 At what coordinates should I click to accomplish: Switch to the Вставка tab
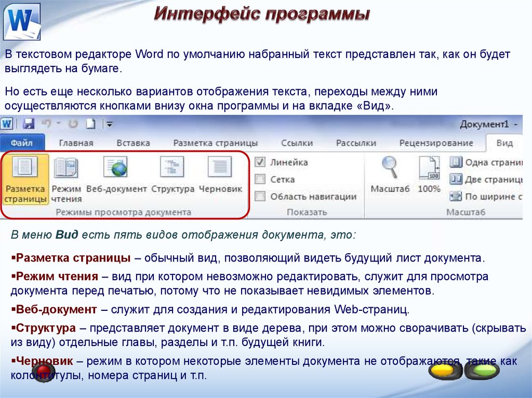click(x=133, y=143)
